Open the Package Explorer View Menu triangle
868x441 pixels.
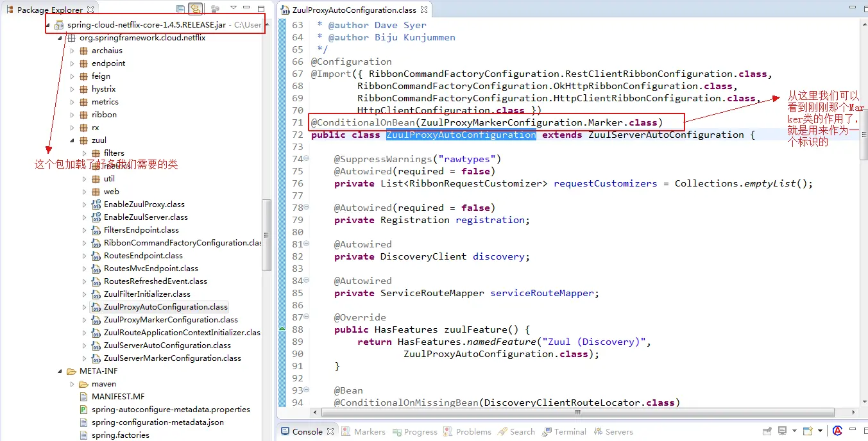233,8
